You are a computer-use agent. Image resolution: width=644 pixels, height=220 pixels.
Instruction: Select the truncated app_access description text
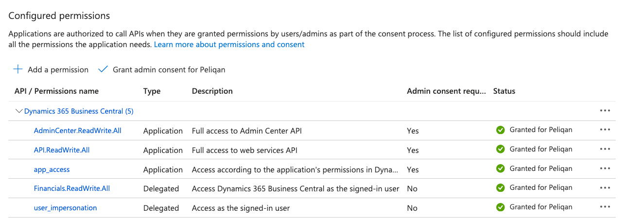[295, 169]
